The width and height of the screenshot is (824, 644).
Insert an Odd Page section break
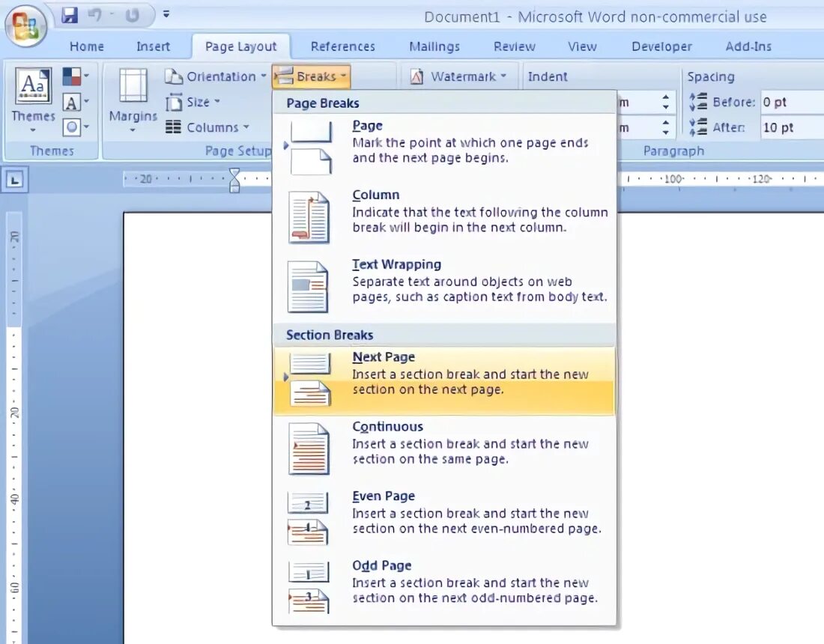(444, 589)
